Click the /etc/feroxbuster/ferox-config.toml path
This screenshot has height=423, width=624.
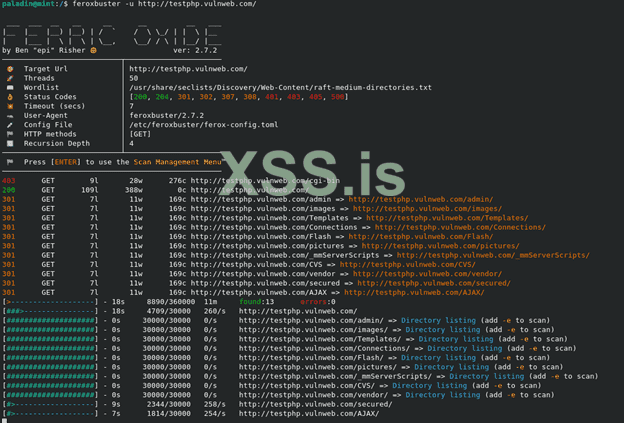[204, 125]
